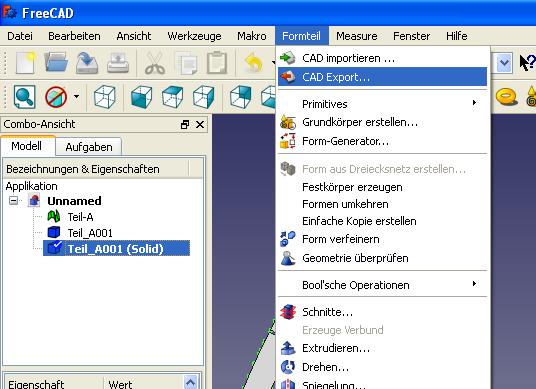Open the Bearbeiten menu
The width and height of the screenshot is (536, 389).
74,36
